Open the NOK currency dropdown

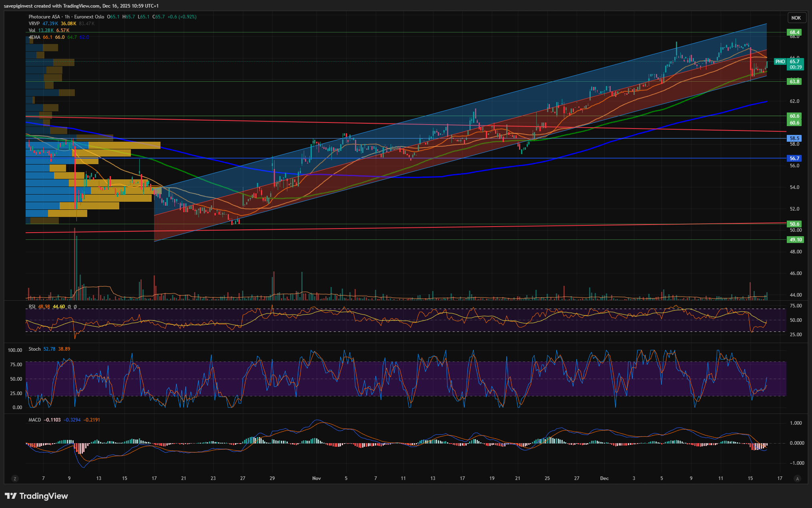(x=796, y=18)
